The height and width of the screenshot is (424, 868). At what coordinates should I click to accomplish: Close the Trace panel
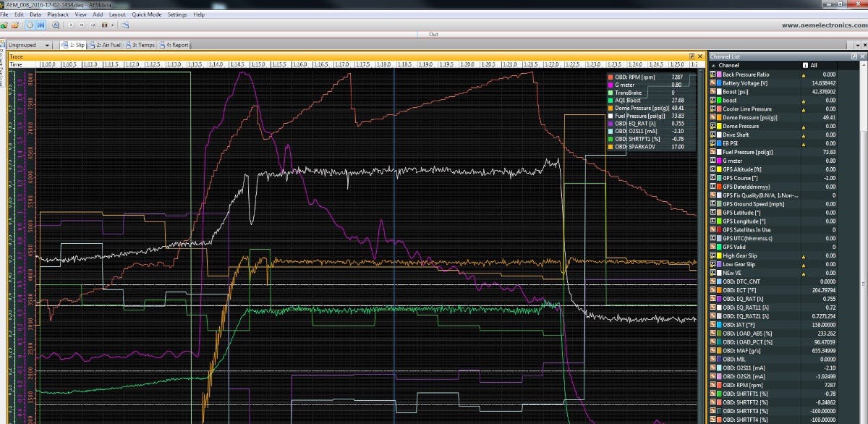699,56
